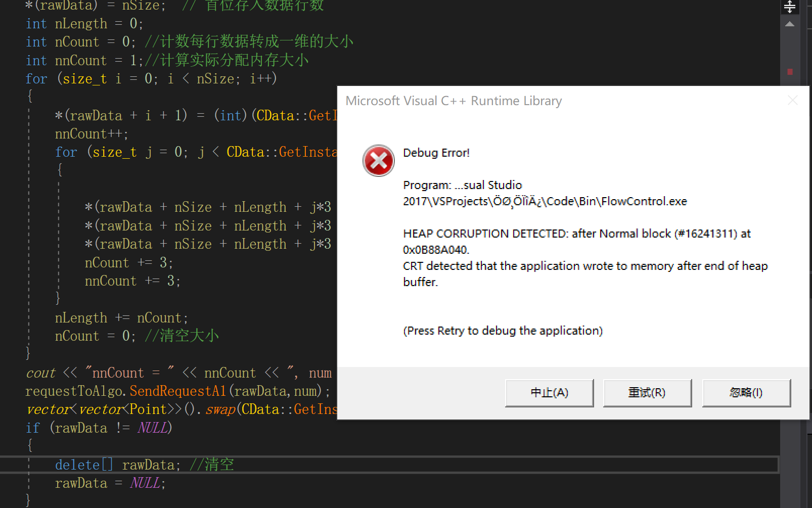Screen dimensions: 812x508
Task: Click the scrollbar split handle at top right
Action: [790, 7]
